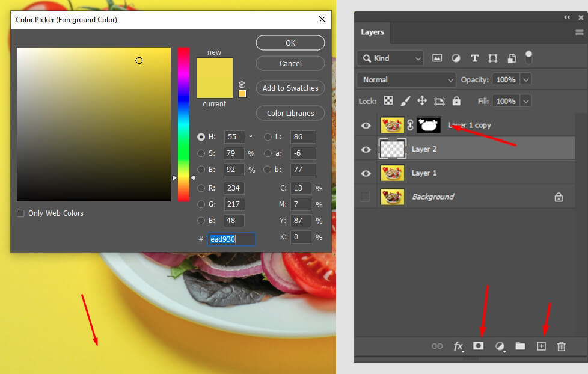Select Layer 1 copy mask thumbnail
This screenshot has height=374, width=588.
coord(429,125)
